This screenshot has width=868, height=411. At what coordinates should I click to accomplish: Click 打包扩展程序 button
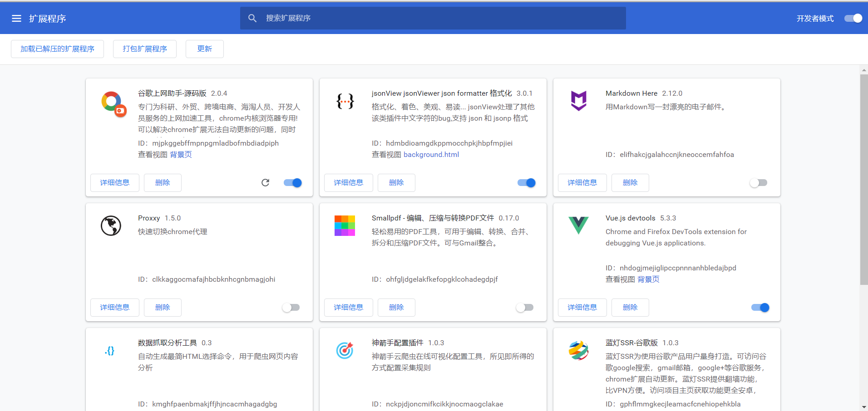coord(145,49)
